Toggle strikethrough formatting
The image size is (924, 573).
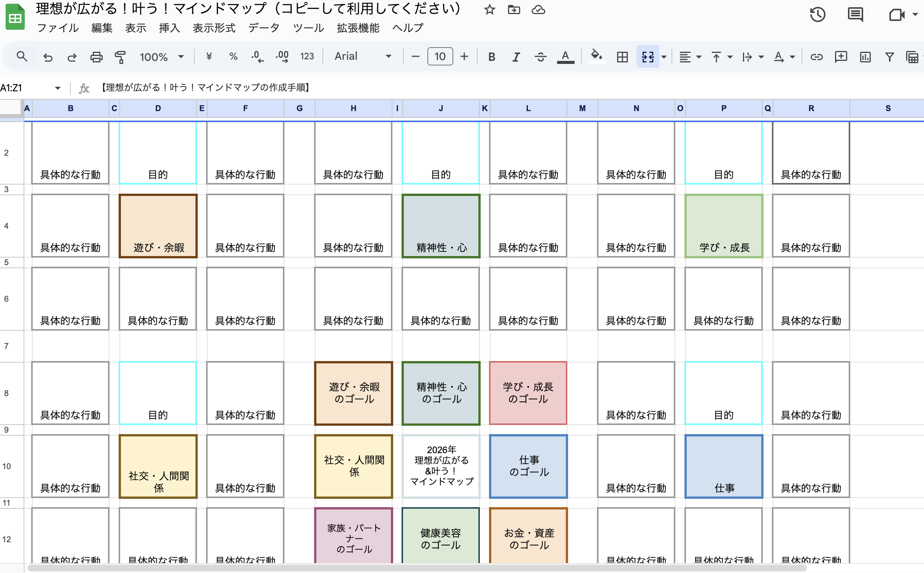pos(540,57)
